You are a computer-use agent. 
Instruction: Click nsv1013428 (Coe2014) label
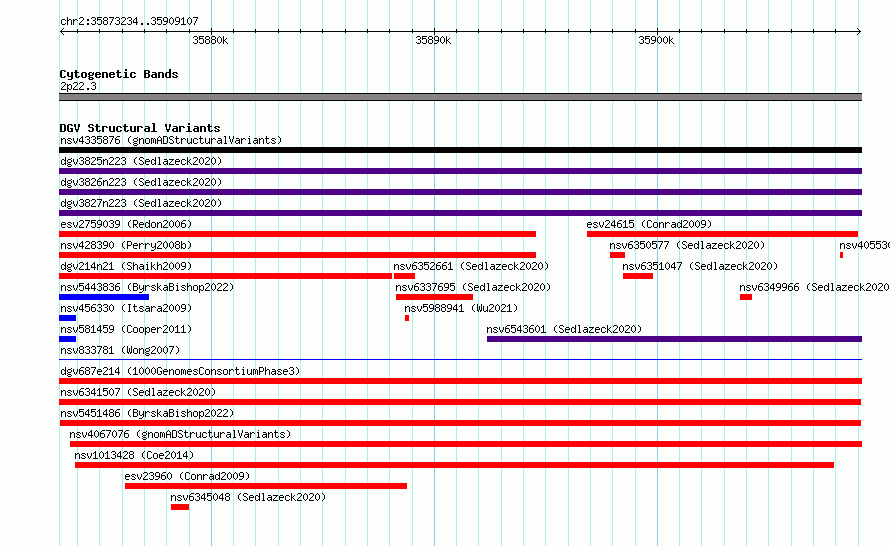click(134, 455)
